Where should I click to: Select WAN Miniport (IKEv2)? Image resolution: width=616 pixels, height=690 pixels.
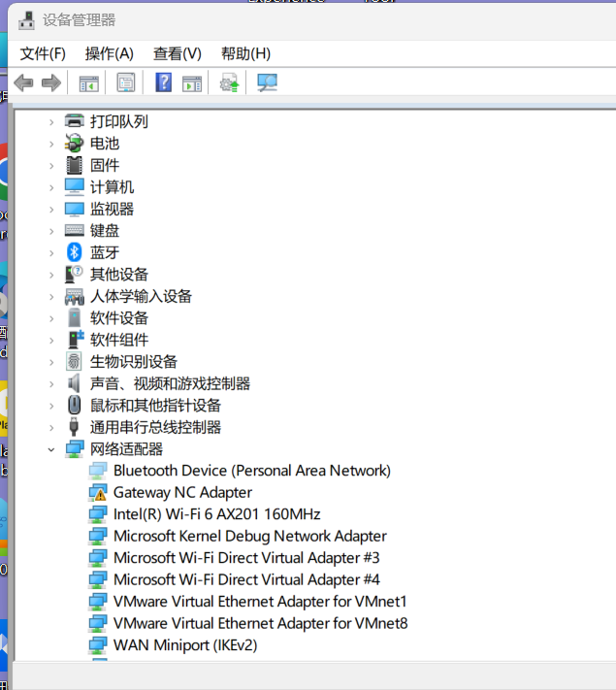(x=185, y=645)
